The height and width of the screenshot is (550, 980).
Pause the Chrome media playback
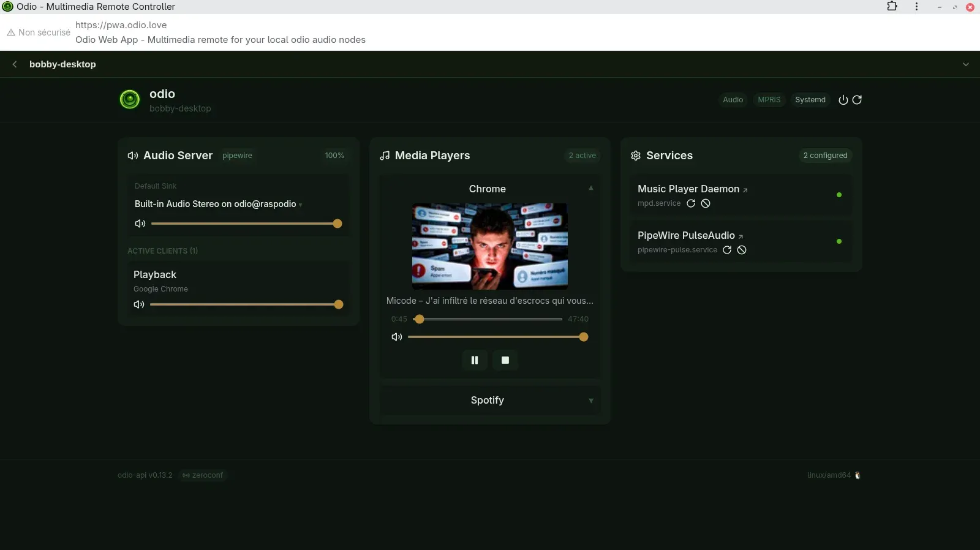click(475, 360)
